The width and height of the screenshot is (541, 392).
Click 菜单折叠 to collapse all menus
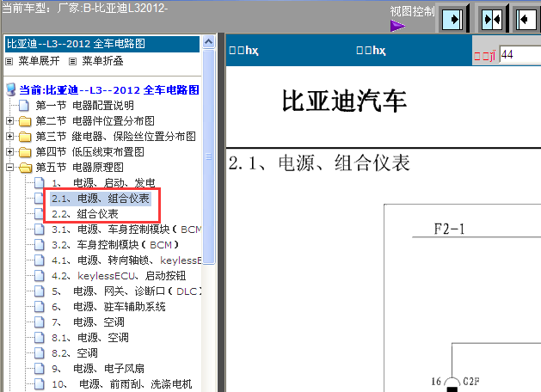(x=102, y=61)
